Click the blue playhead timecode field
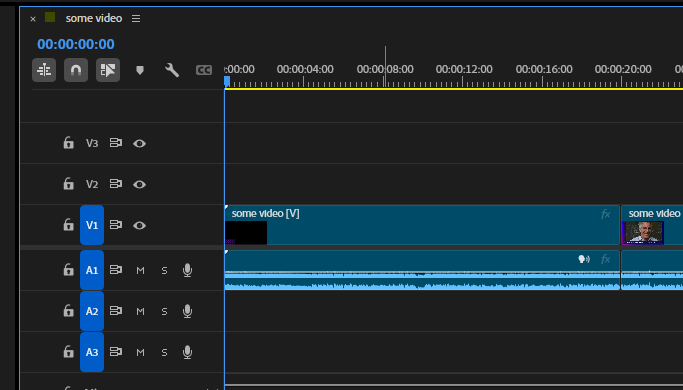The height and width of the screenshot is (390, 683). [x=76, y=44]
